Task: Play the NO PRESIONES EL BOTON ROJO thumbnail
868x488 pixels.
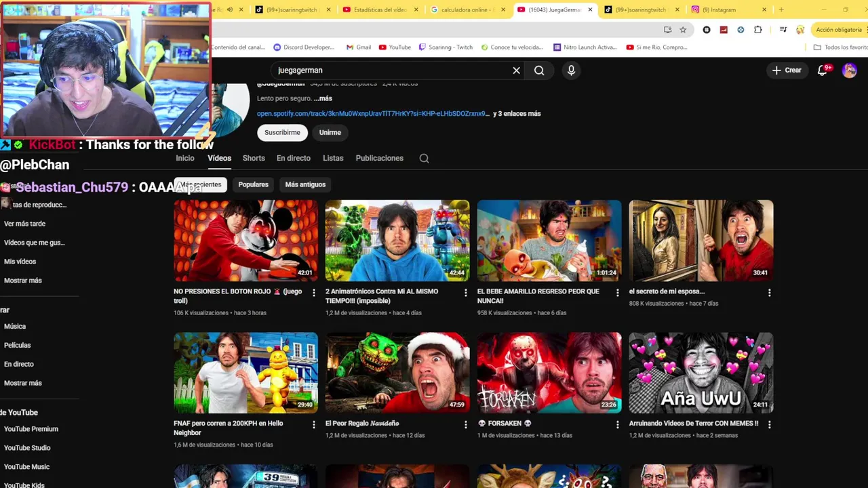Action: [245, 240]
